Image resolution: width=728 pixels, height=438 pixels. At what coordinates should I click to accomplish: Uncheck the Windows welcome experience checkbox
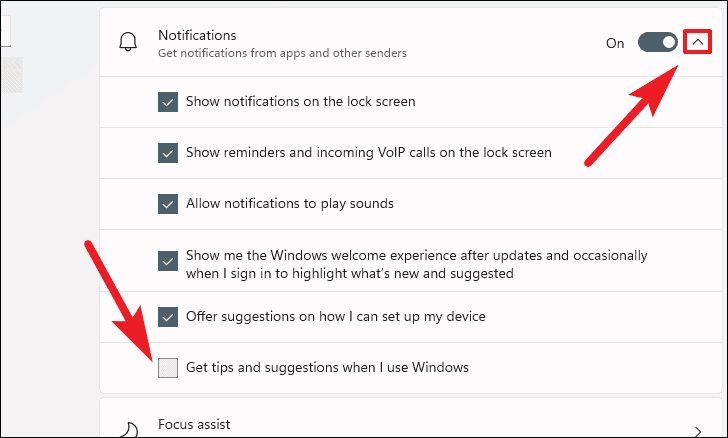click(x=168, y=261)
